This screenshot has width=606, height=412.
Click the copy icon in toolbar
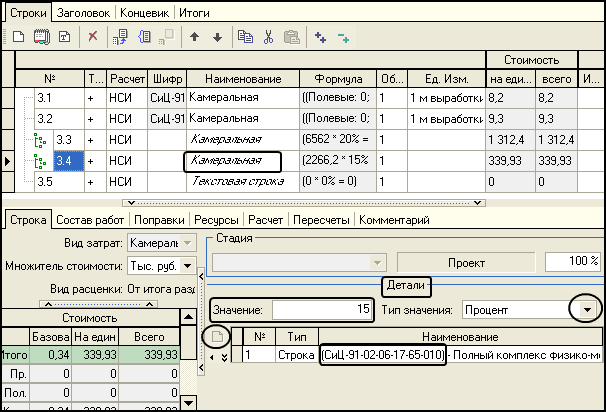pos(247,36)
